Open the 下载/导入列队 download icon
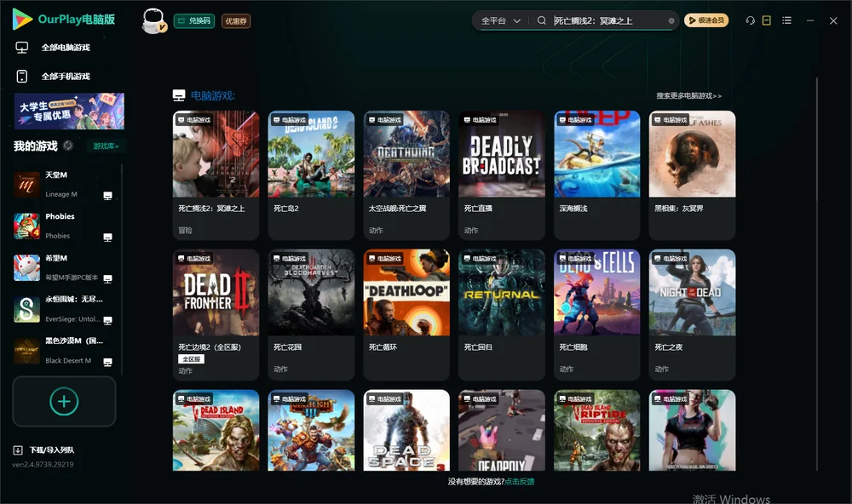This screenshot has width=852, height=504. click(x=18, y=450)
